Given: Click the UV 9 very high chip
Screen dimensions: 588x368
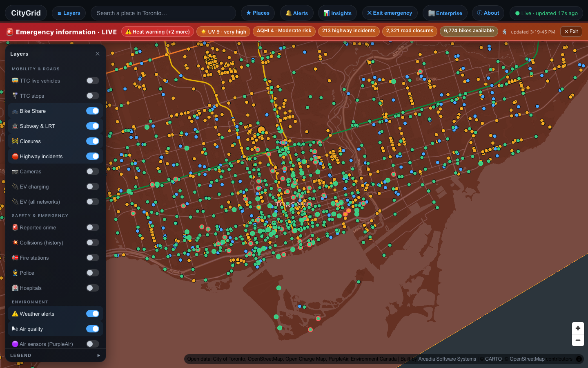Looking at the screenshot, I should pos(223,31).
